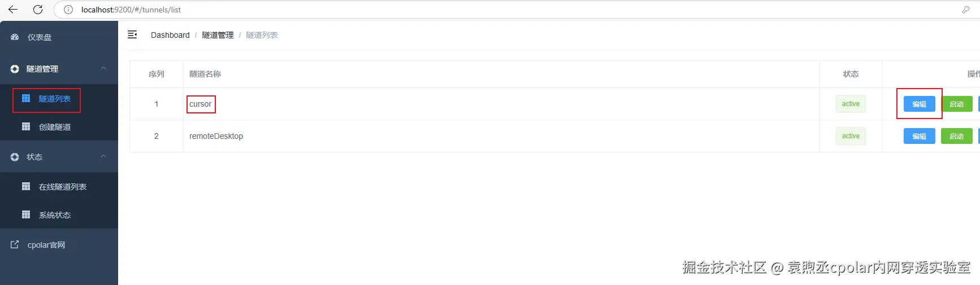The width and height of the screenshot is (980, 285).
Task: Open 隧道列表 in the sidebar
Action: [x=54, y=99]
